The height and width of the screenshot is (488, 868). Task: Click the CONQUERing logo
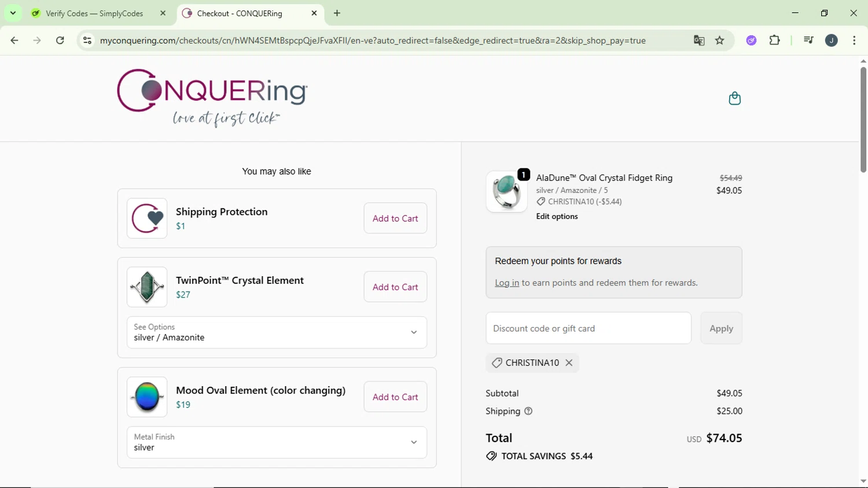coord(212,98)
